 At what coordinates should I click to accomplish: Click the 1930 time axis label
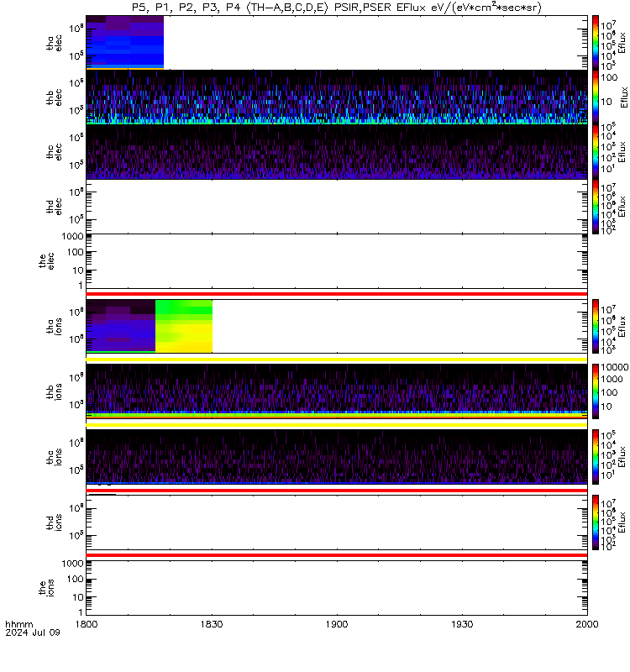click(462, 624)
